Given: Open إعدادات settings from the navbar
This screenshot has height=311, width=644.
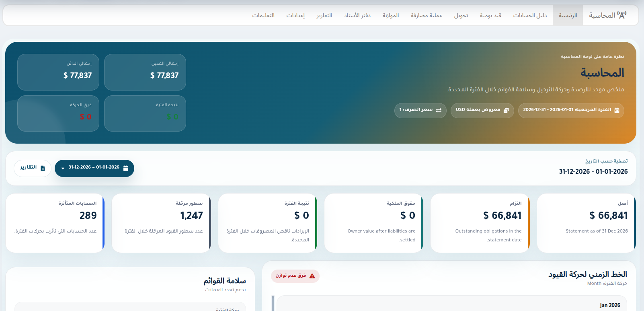Looking at the screenshot, I should click(x=295, y=16).
